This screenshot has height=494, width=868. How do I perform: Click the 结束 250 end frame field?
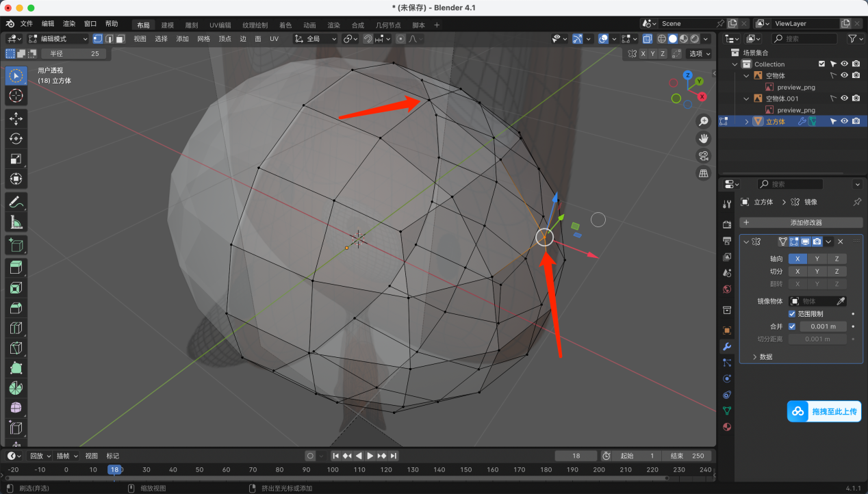[686, 456]
